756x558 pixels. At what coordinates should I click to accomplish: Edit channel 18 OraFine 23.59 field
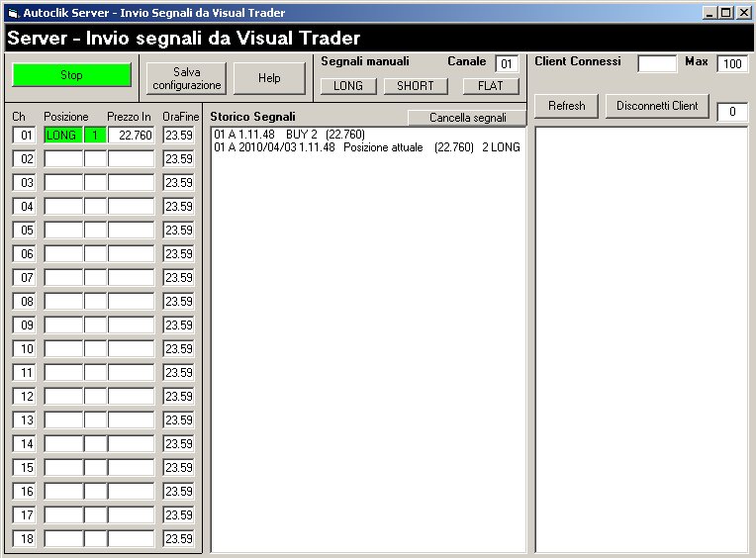coord(178,539)
